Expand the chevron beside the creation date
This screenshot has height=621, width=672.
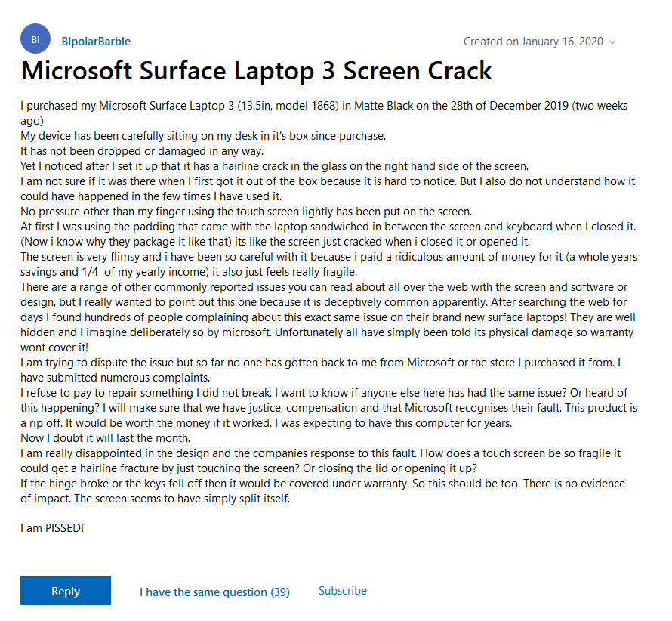[612, 42]
